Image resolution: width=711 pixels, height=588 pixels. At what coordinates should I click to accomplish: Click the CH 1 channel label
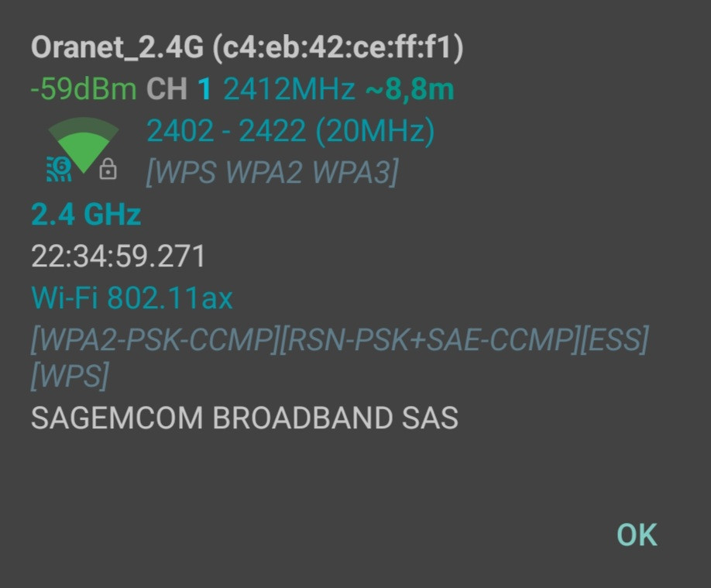point(179,89)
